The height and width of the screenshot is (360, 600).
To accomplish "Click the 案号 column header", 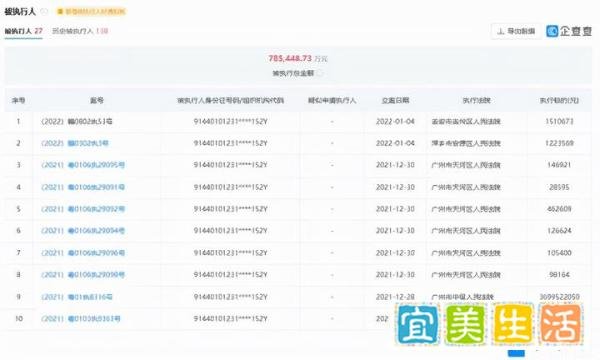I will [x=97, y=101].
